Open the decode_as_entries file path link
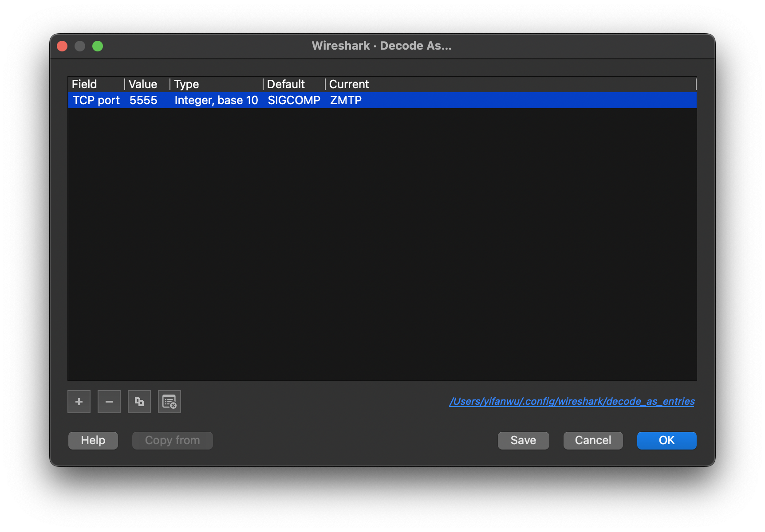Image resolution: width=765 pixels, height=532 pixels. pyautogui.click(x=572, y=401)
